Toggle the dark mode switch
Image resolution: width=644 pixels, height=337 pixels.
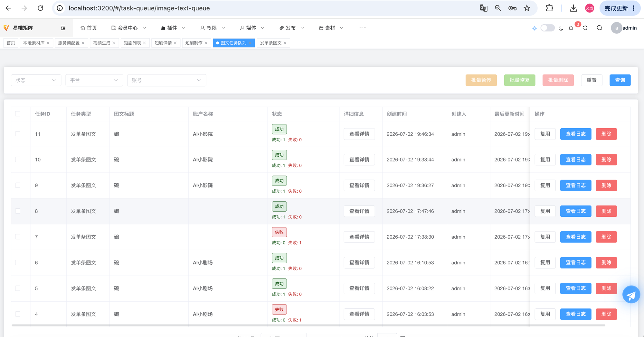tap(547, 28)
